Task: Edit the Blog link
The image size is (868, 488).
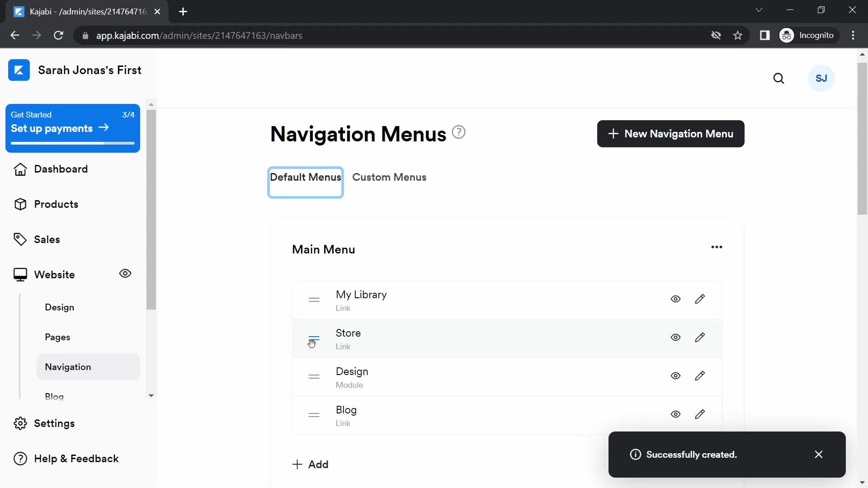Action: click(x=700, y=414)
